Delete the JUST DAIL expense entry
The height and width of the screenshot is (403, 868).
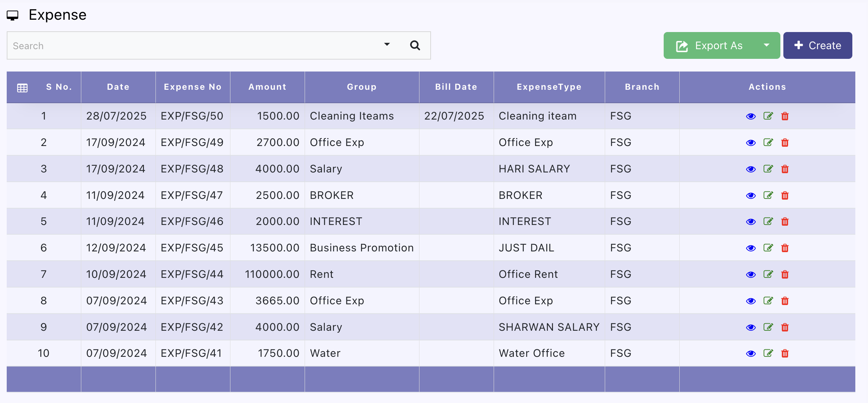[785, 248]
